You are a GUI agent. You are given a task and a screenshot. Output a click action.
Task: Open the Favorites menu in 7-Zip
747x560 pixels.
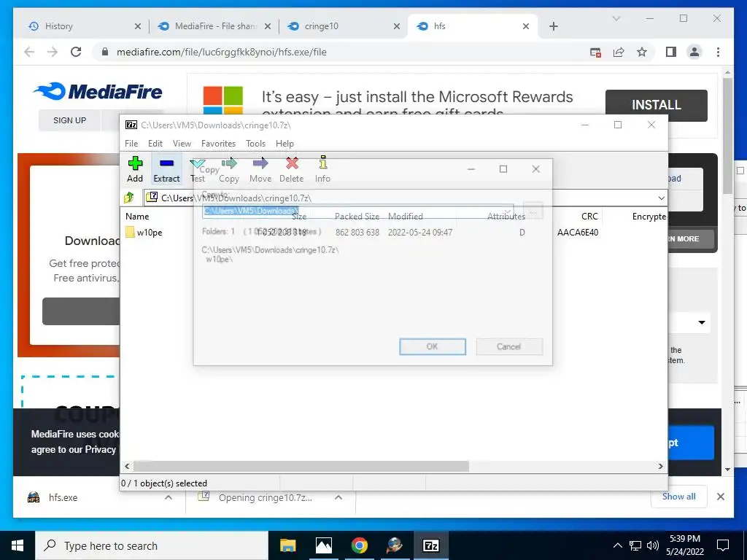(218, 144)
